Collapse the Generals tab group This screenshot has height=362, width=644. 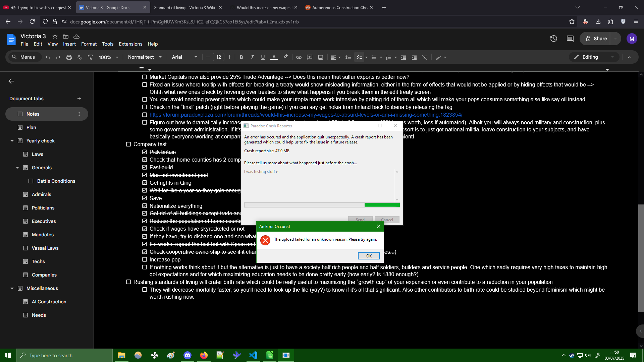coord(17,168)
